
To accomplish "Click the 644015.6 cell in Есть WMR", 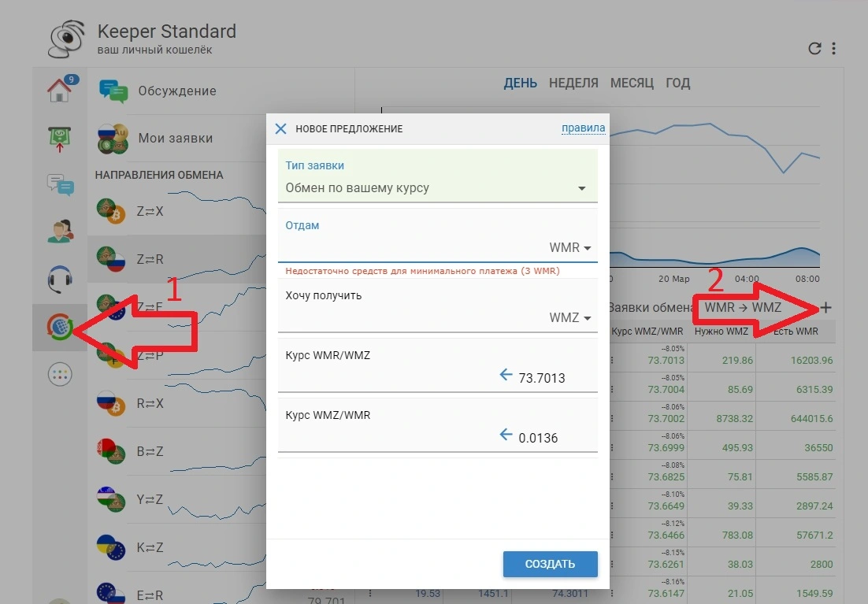I will 811,418.
